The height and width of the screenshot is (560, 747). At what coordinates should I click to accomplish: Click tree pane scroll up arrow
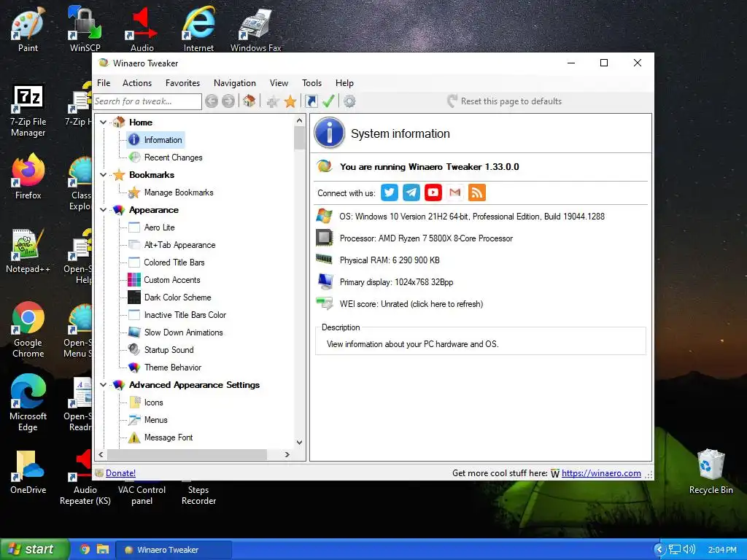299,120
